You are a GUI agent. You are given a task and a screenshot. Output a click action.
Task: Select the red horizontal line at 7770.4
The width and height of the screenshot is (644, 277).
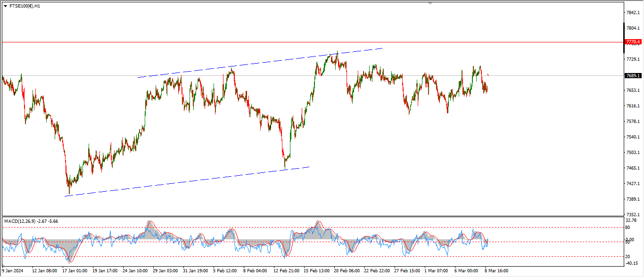pyautogui.click(x=283, y=42)
